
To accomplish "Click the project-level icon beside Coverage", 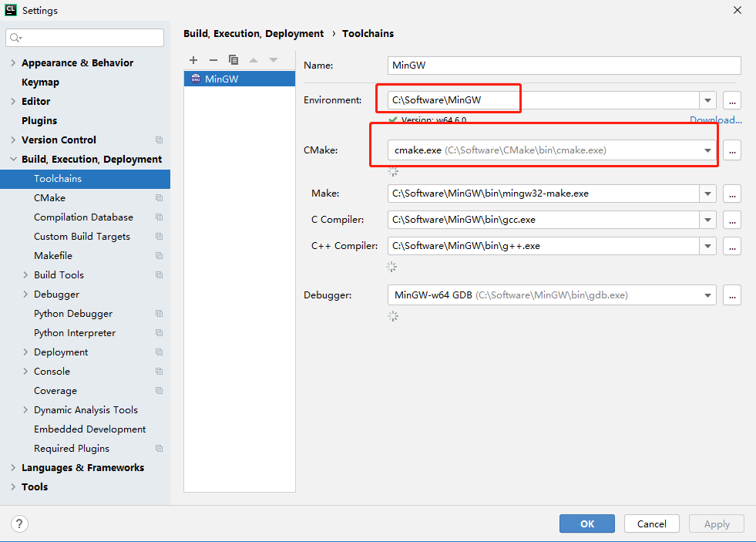I will coord(159,391).
